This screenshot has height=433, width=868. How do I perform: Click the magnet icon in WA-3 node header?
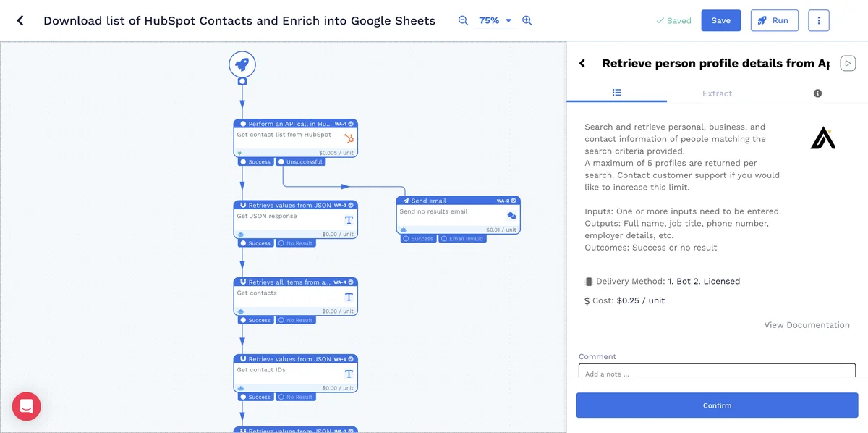click(x=243, y=205)
